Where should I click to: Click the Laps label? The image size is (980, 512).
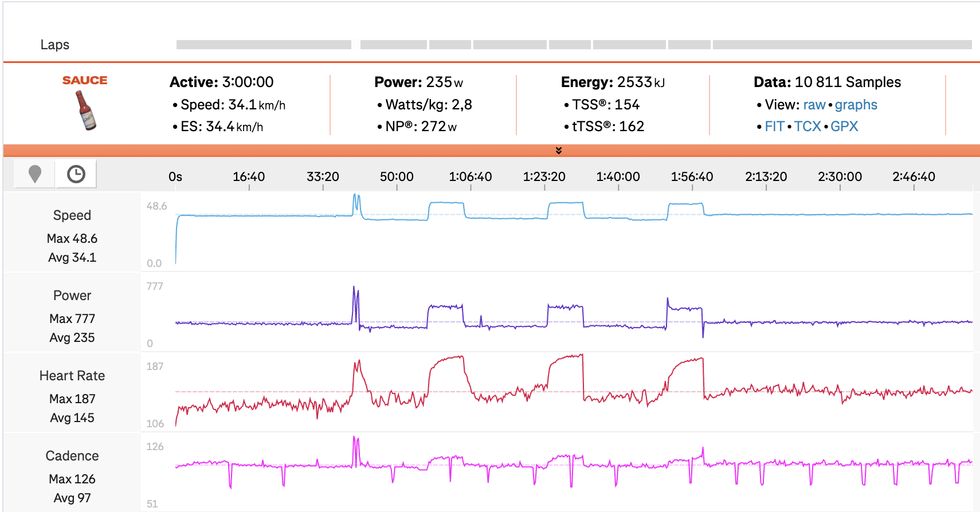pos(55,45)
